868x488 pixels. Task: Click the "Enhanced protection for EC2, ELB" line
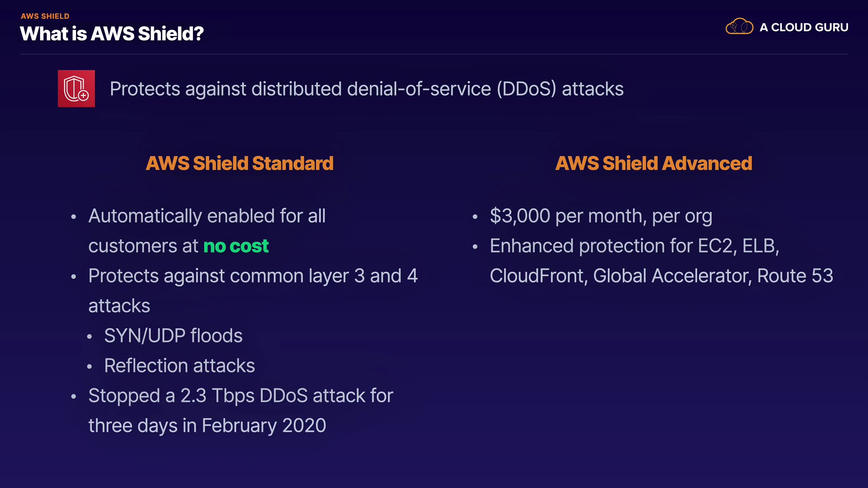[x=634, y=246]
